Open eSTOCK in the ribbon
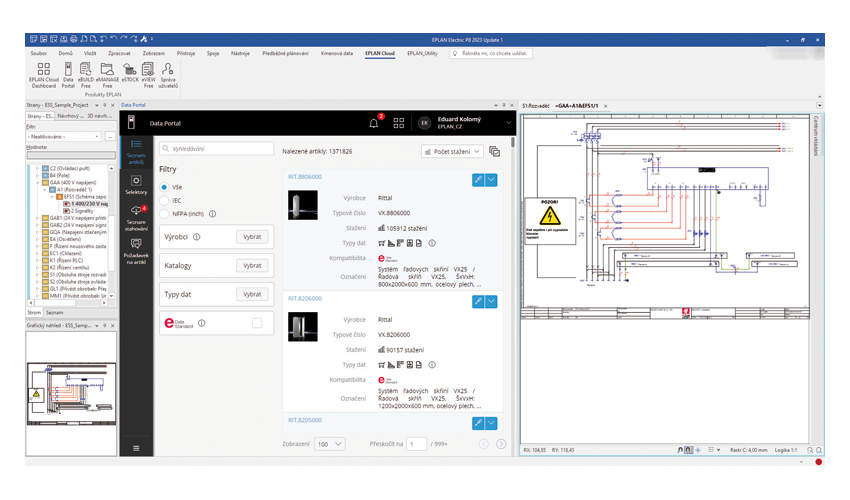This screenshot has height=500, width=850. (130, 73)
